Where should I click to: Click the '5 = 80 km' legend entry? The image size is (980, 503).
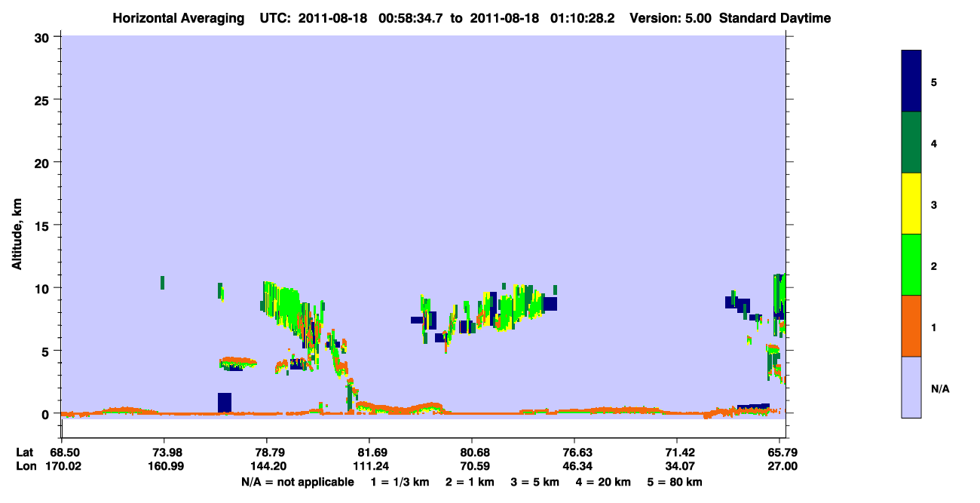coord(675,482)
